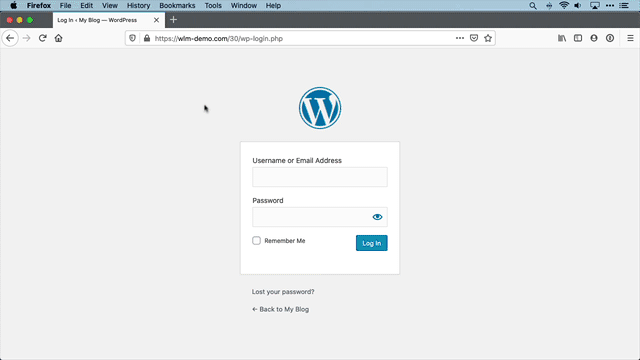Open the History menu
Screen dimensions: 640x360
click(x=138, y=6)
